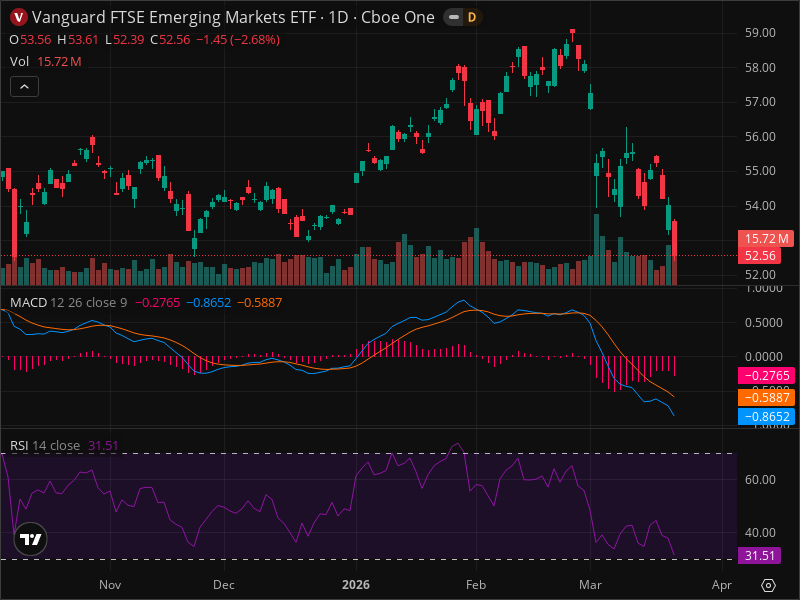Click the RSI value 31.51 in legend
Viewport: 800px width, 600px height.
pos(103,445)
